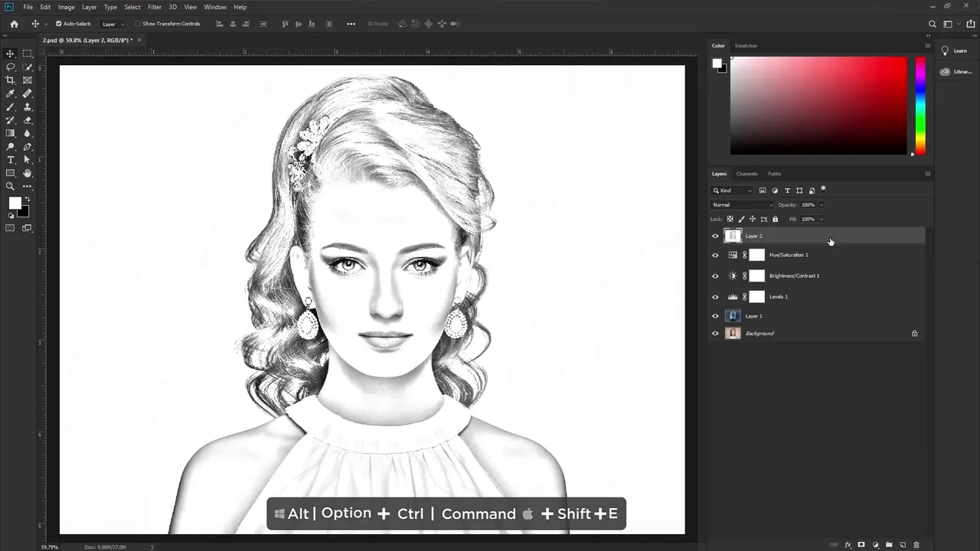Toggle the Auto-Select checkbox
The width and height of the screenshot is (980, 551).
click(x=59, y=24)
